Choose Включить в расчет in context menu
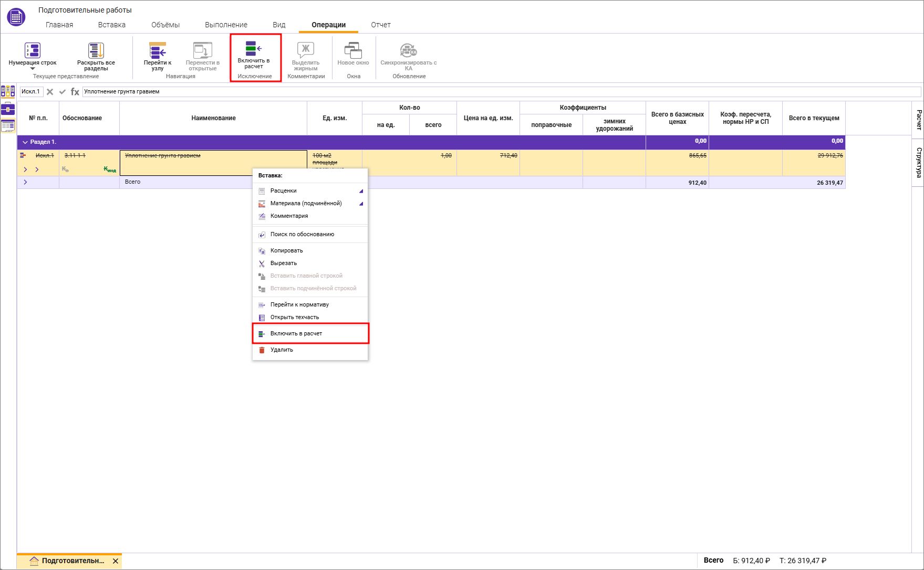This screenshot has height=570, width=924. [296, 334]
